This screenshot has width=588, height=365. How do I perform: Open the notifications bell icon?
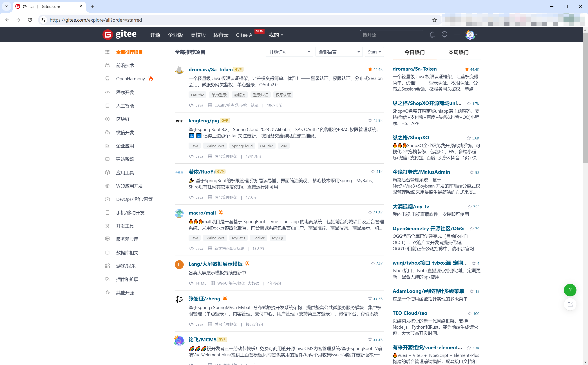(x=432, y=35)
